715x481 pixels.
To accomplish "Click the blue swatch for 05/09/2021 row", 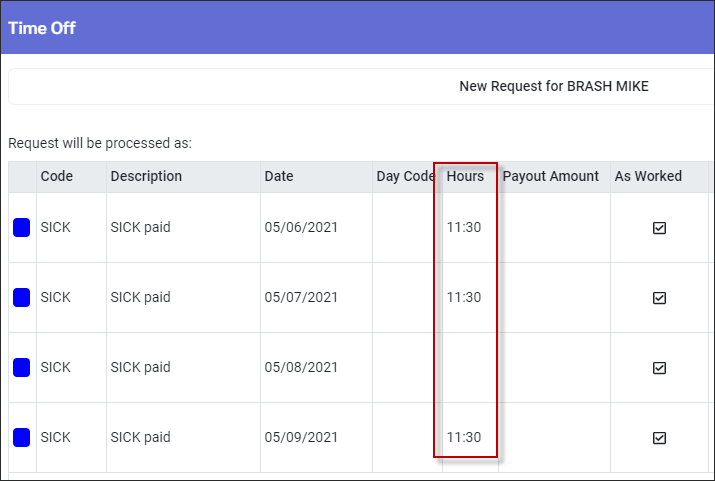I will (21, 437).
